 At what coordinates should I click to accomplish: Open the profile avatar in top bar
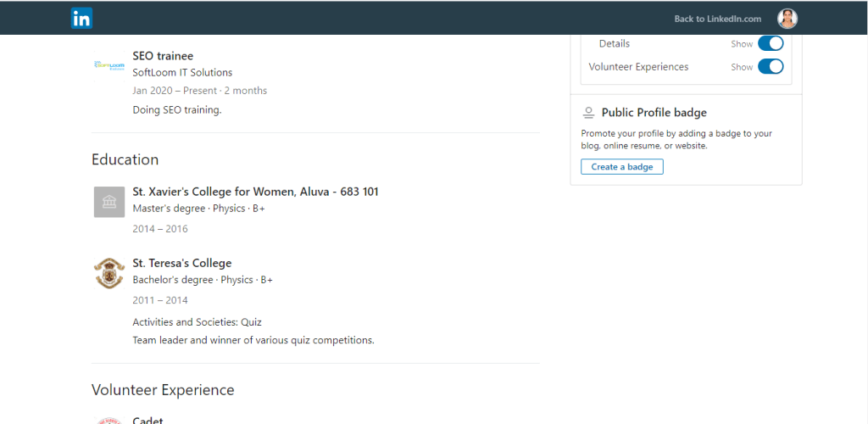[787, 19]
